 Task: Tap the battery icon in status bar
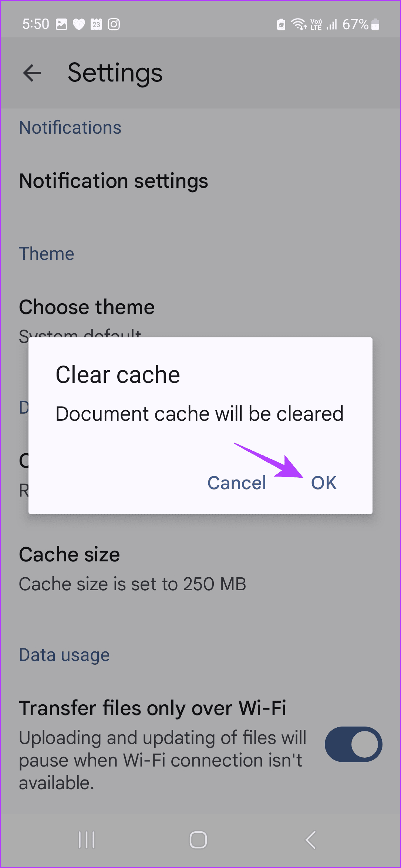(375, 24)
